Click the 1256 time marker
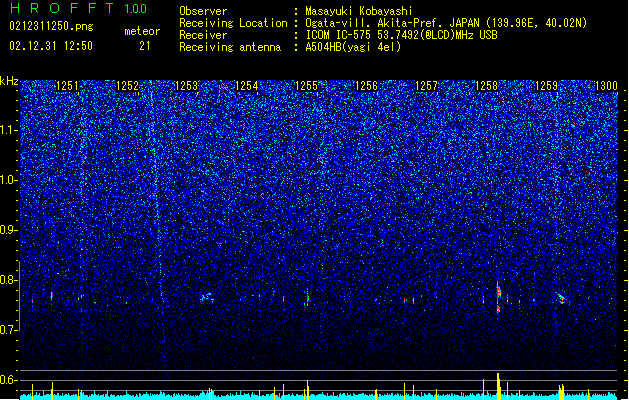The width and height of the screenshot is (629, 400). point(367,86)
